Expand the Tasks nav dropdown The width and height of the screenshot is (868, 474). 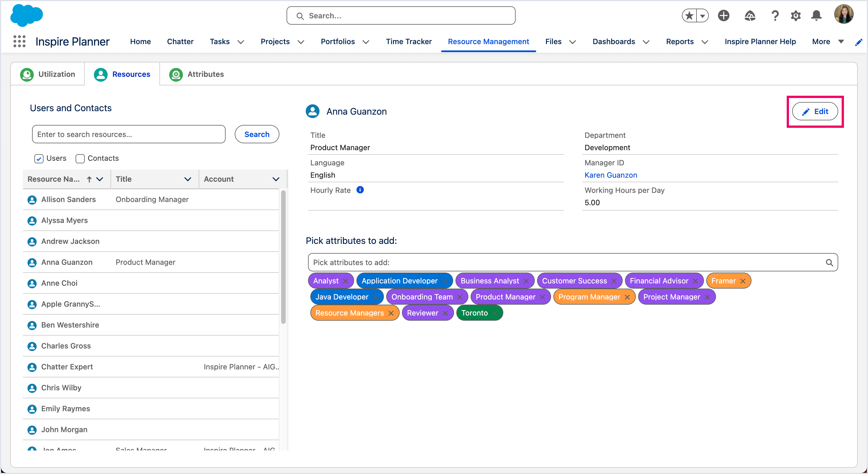[x=240, y=42]
